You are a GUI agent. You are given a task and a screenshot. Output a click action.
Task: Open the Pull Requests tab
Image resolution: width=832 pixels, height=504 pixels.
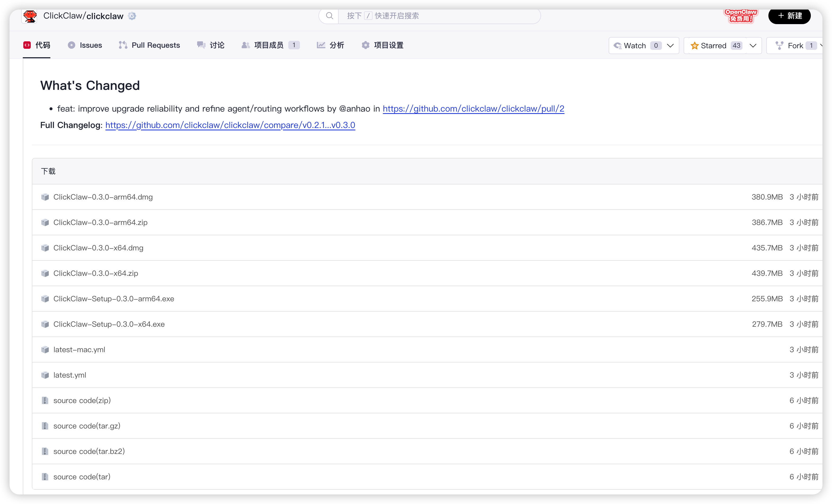149,45
